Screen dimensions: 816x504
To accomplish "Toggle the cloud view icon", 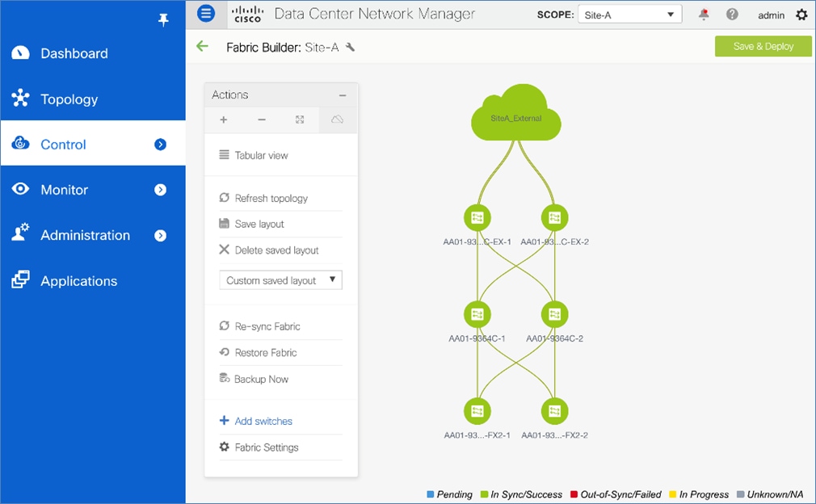I will coord(338,120).
